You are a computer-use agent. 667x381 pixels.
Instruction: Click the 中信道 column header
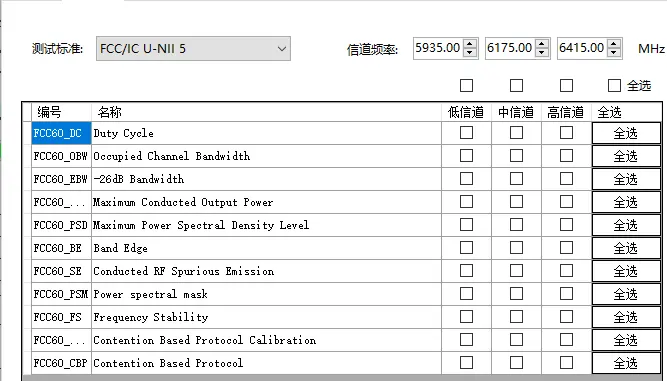[516, 112]
